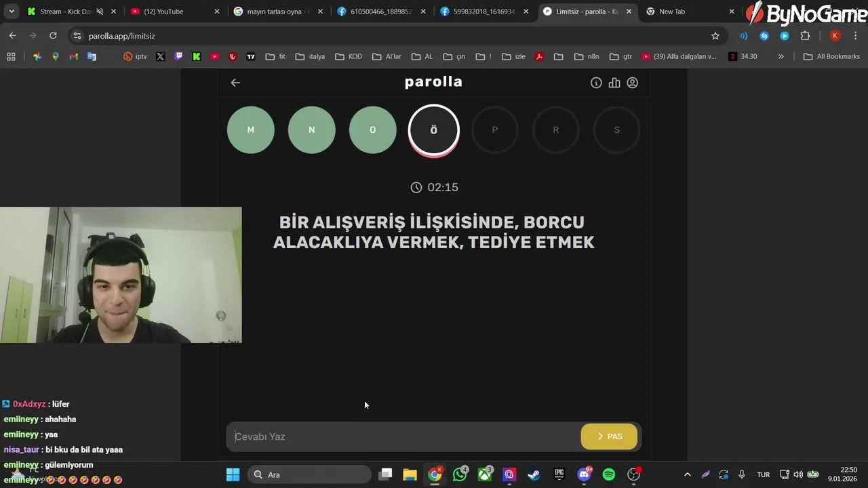Open the Windows Start menu
Image resolution: width=868 pixels, height=488 pixels.
click(233, 474)
